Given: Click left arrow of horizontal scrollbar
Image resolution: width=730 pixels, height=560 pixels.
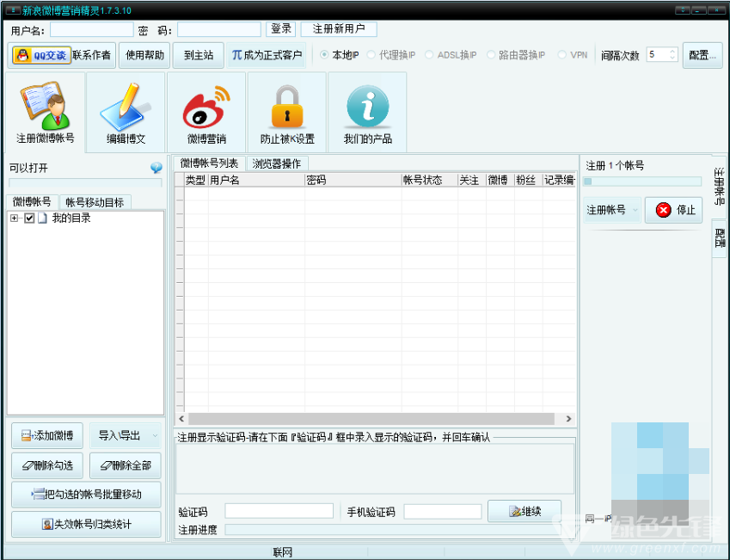Looking at the screenshot, I should coord(181,419).
